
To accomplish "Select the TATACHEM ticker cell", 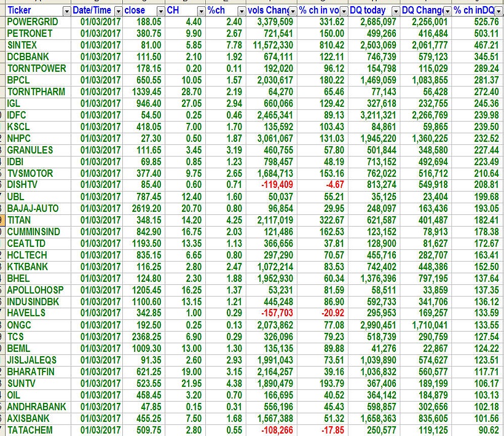I will 38,430.
